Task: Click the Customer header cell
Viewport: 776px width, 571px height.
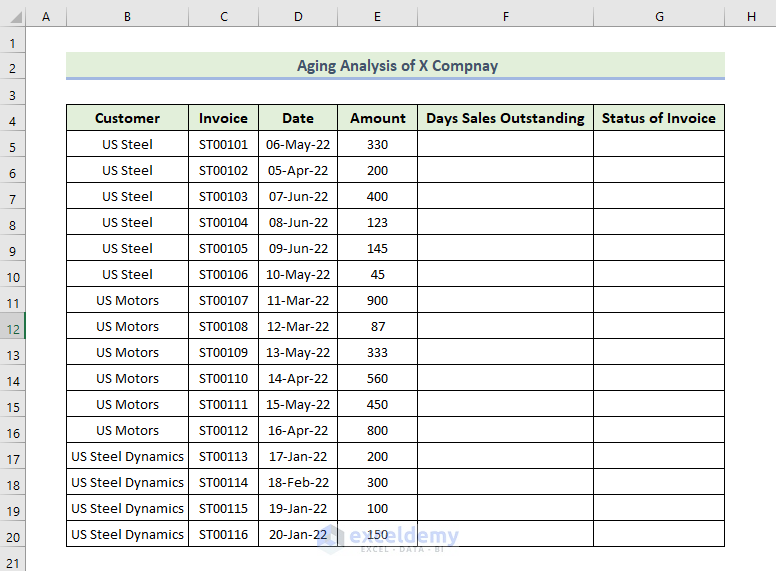Action: click(127, 118)
